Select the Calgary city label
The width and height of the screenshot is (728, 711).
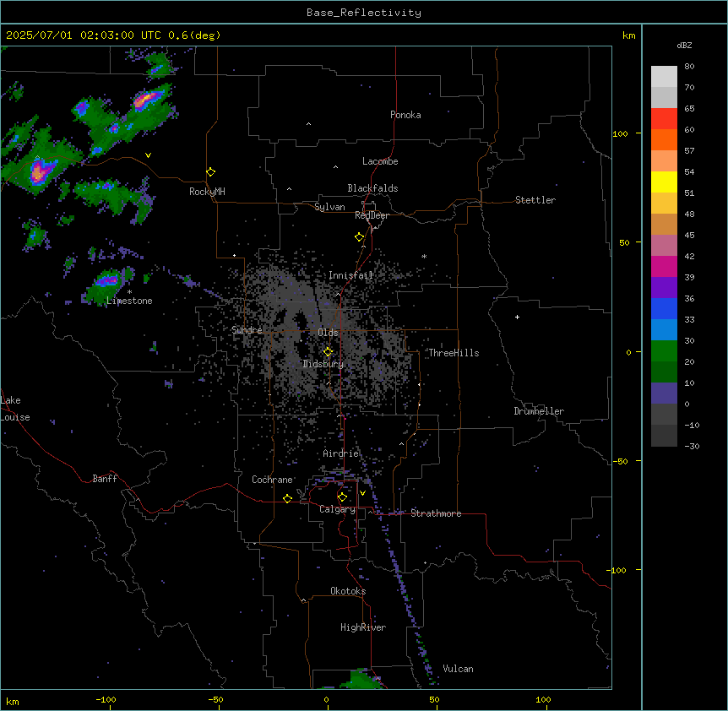(337, 509)
